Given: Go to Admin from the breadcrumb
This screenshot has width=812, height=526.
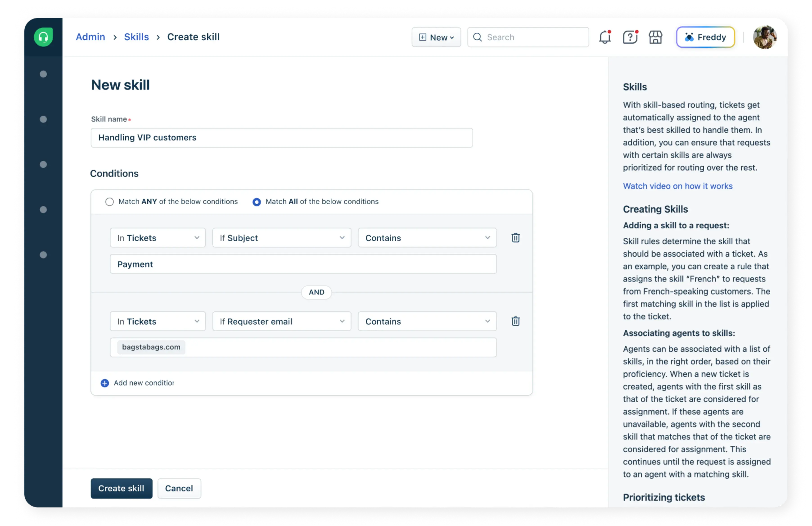Looking at the screenshot, I should click(90, 37).
